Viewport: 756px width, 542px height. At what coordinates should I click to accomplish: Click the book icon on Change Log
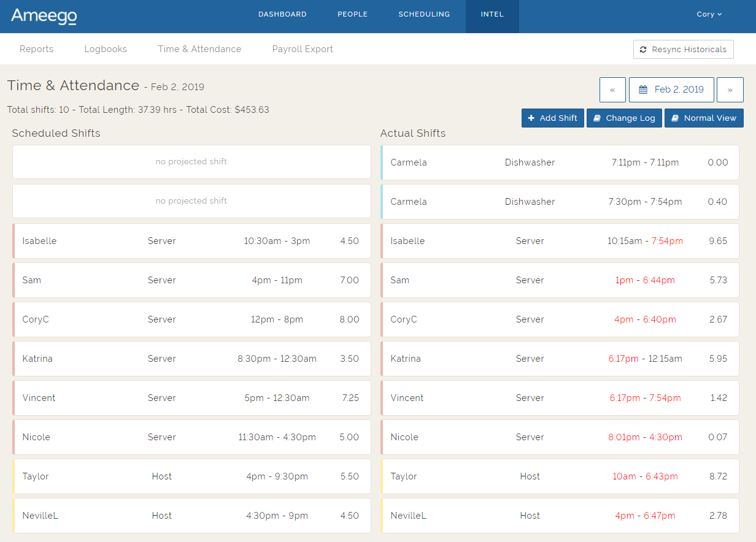point(597,118)
